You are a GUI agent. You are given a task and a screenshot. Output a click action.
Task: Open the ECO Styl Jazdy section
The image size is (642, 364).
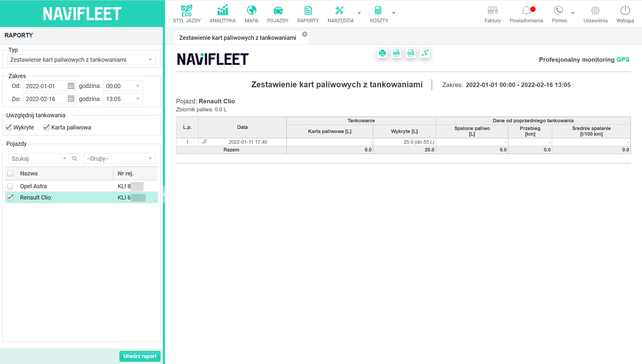pyautogui.click(x=187, y=14)
